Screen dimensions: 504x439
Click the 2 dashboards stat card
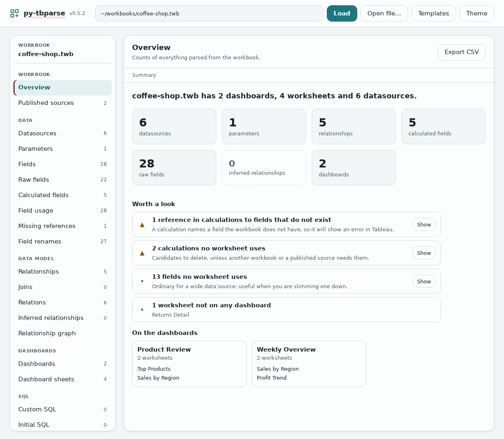coord(354,167)
